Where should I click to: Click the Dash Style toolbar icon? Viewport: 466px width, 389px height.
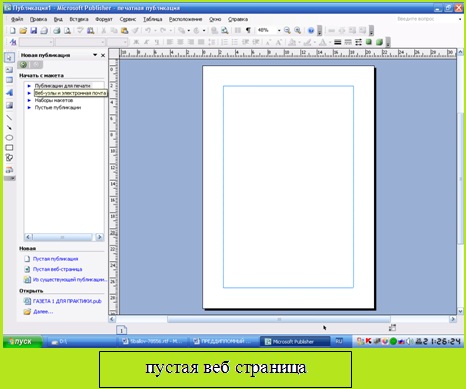point(348,42)
